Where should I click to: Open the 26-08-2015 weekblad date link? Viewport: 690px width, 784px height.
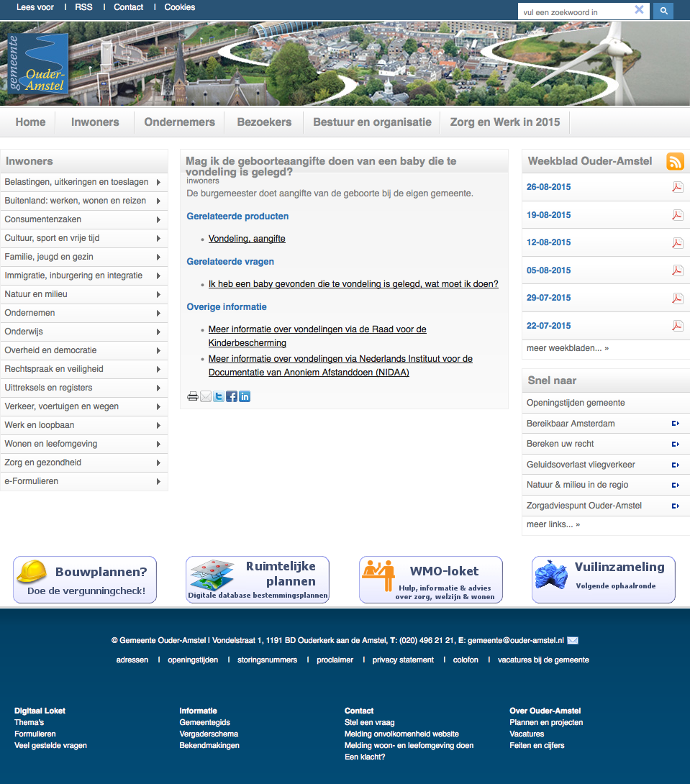click(548, 187)
